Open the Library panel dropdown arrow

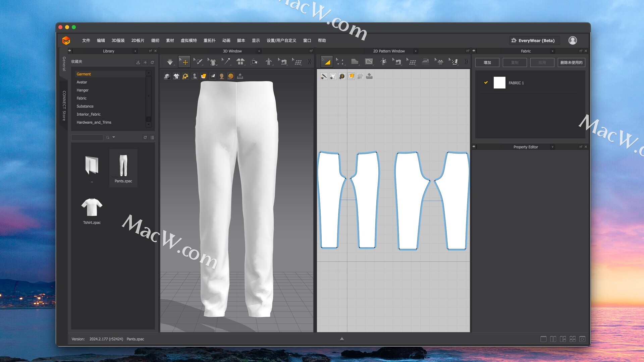[x=135, y=51]
